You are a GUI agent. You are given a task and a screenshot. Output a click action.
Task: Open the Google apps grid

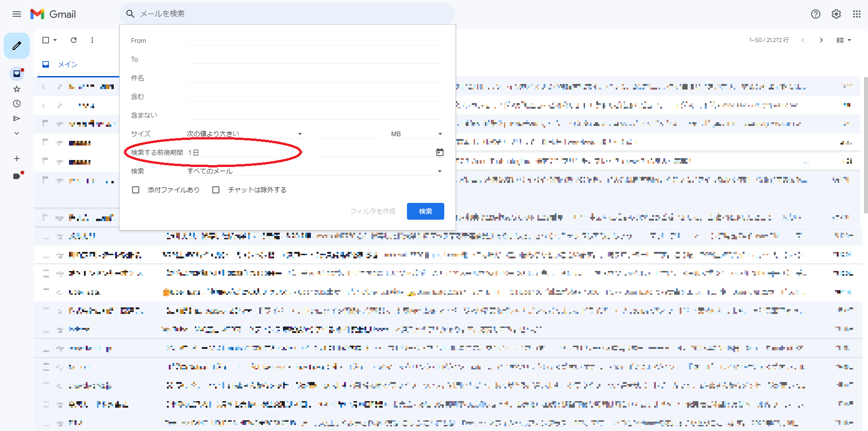click(856, 14)
